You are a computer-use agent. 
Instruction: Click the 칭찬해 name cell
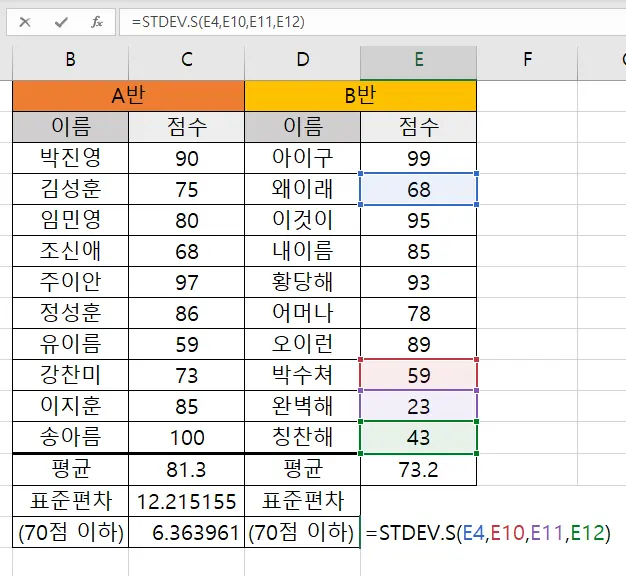click(303, 437)
